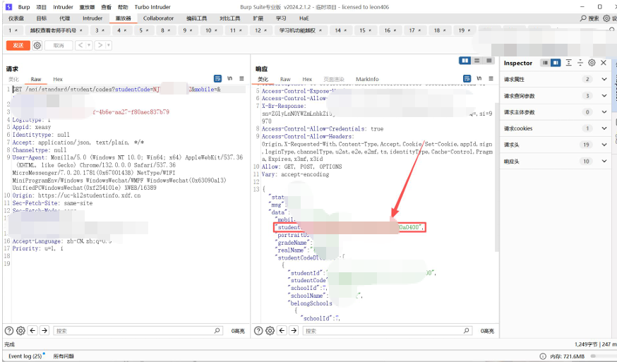Open the response MarkInfo tab
This screenshot has height=364, width=617.
(x=367, y=80)
